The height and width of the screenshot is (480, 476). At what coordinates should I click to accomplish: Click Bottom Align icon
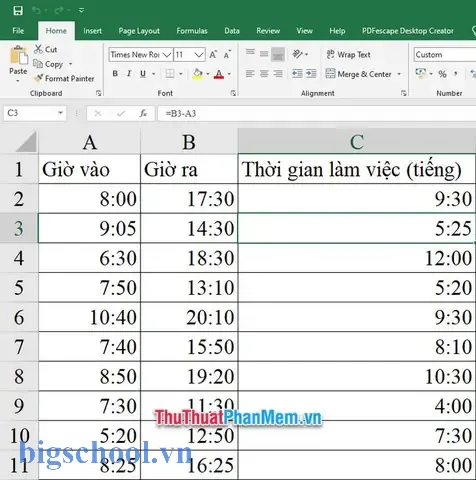278,54
